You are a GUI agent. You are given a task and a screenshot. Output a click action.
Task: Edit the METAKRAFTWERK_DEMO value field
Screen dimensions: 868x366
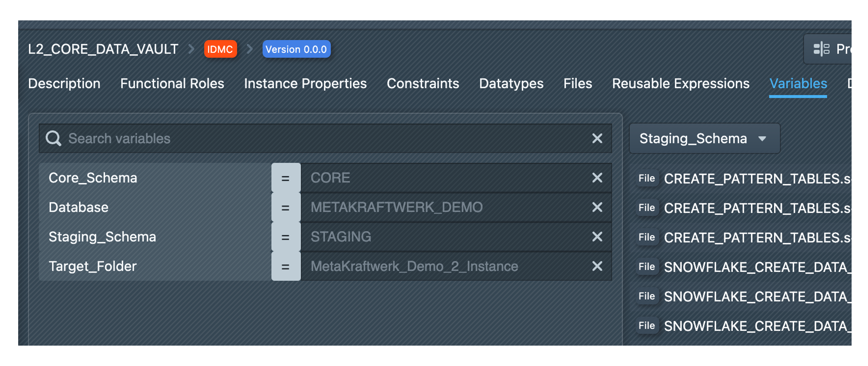click(x=443, y=207)
